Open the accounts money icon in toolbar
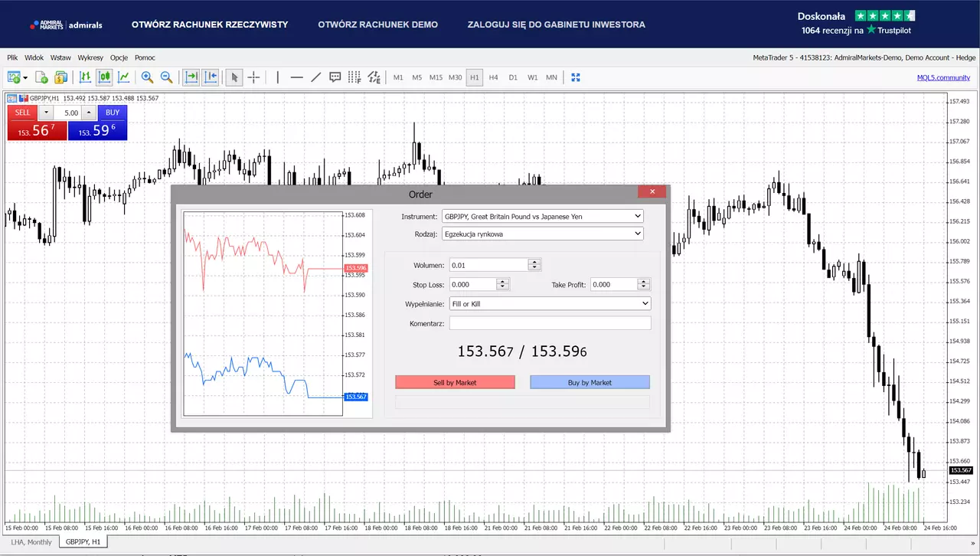The height and width of the screenshot is (556, 980). pos(60,77)
